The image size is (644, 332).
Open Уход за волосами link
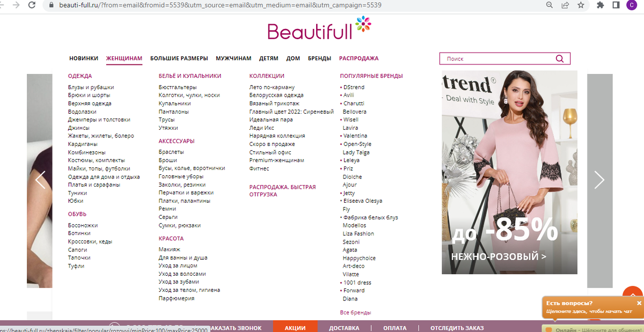pyautogui.click(x=182, y=274)
